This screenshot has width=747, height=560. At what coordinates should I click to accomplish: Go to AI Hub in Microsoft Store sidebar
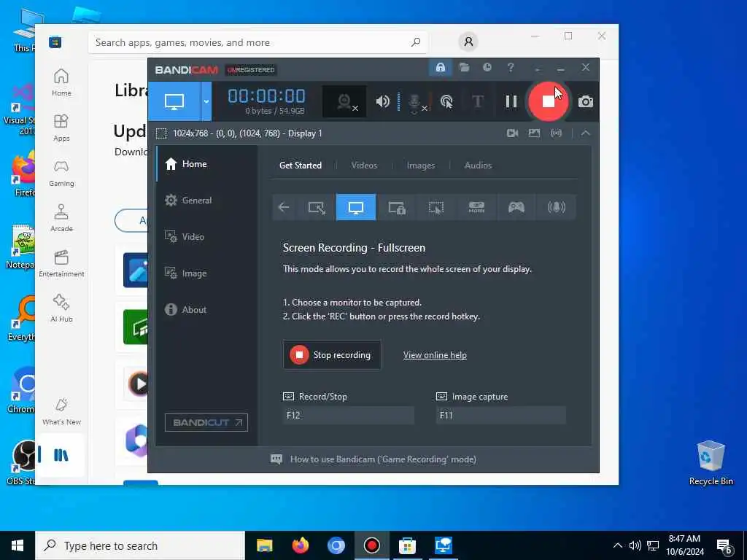61,308
